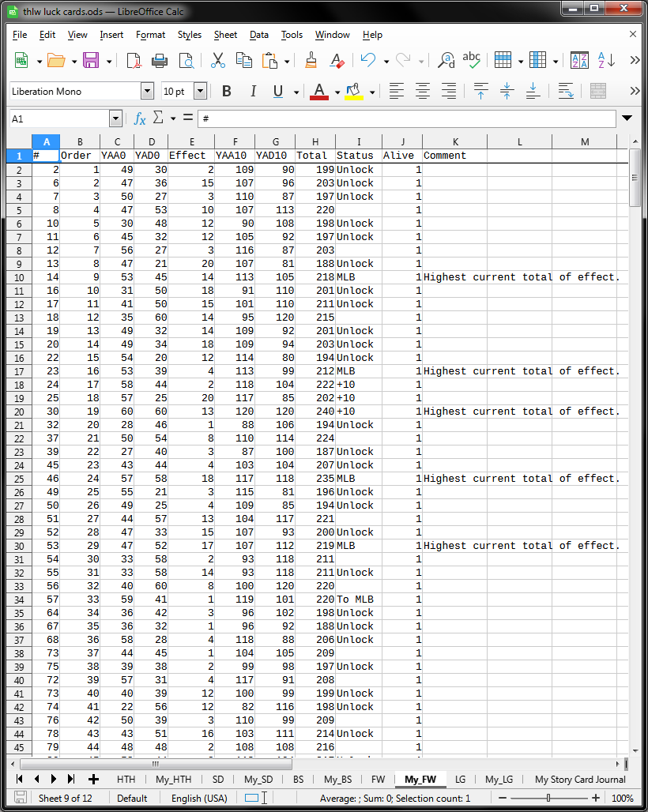This screenshot has height=812, width=648.
Task: Activate Clone Formatting paintbrush
Action: [x=311, y=61]
